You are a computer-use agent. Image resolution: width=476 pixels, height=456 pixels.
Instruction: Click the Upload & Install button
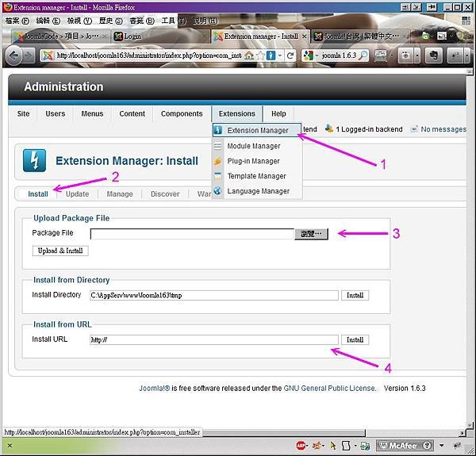[60, 251]
